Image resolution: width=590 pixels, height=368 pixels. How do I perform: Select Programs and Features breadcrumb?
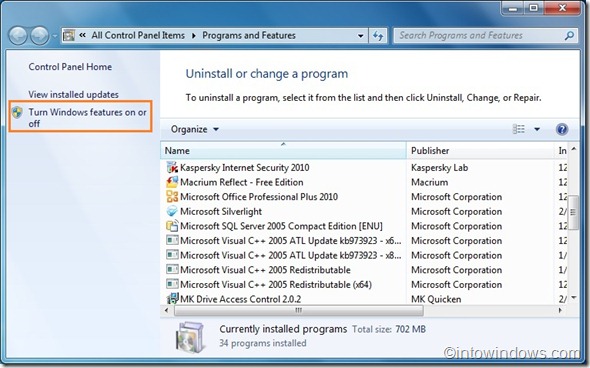point(249,35)
